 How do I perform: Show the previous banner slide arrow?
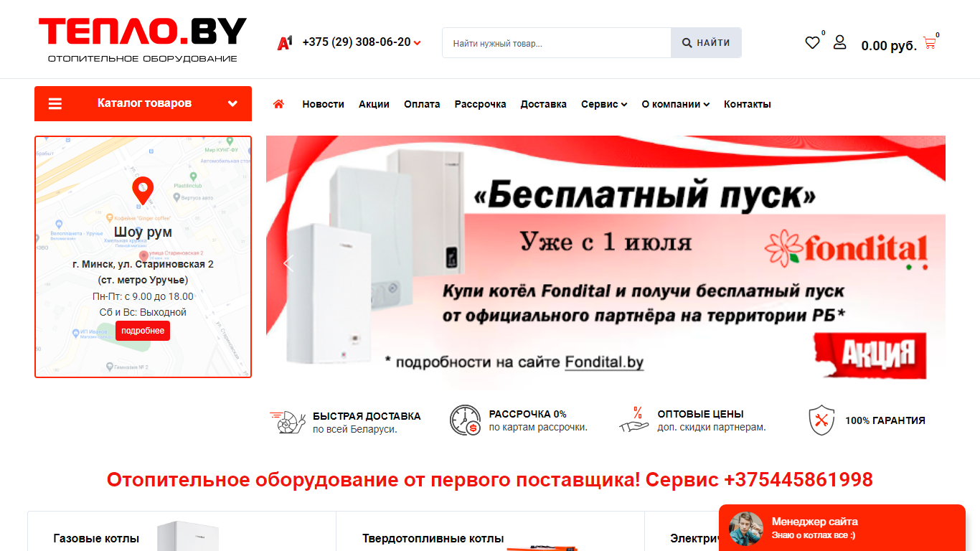pyautogui.click(x=288, y=263)
